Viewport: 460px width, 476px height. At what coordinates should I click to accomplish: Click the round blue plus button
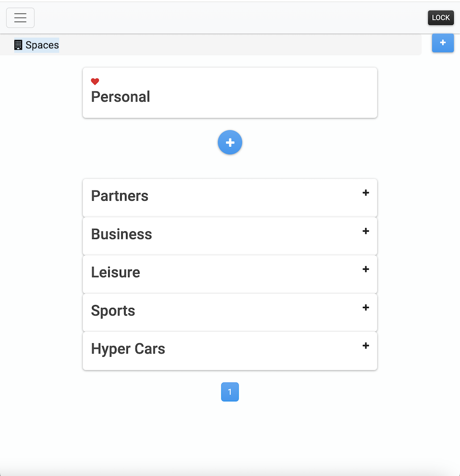coord(230,143)
